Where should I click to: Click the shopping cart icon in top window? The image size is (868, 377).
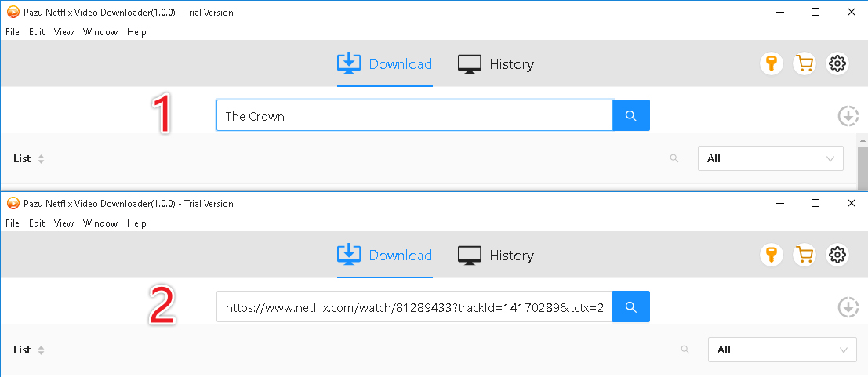tap(804, 64)
